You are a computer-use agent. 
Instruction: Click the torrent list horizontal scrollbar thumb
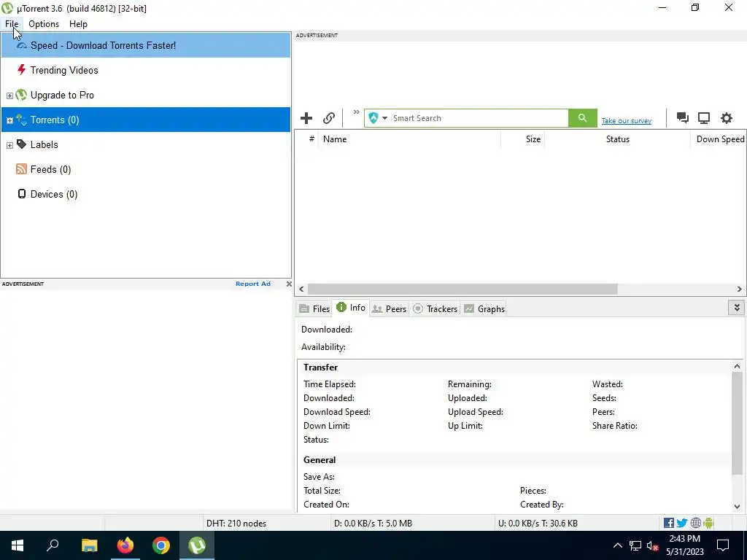click(462, 289)
